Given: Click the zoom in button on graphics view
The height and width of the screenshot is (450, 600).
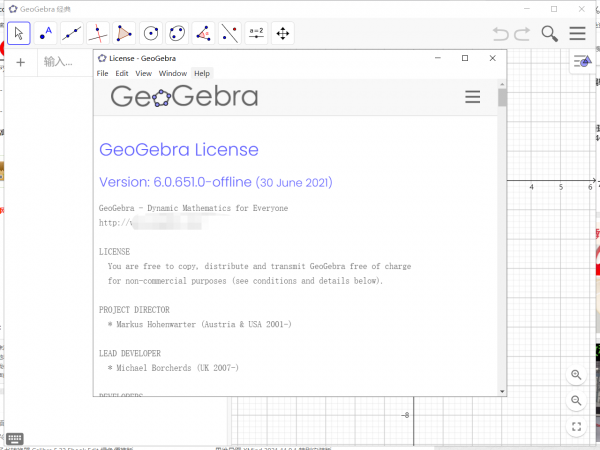Looking at the screenshot, I should coord(576,375).
